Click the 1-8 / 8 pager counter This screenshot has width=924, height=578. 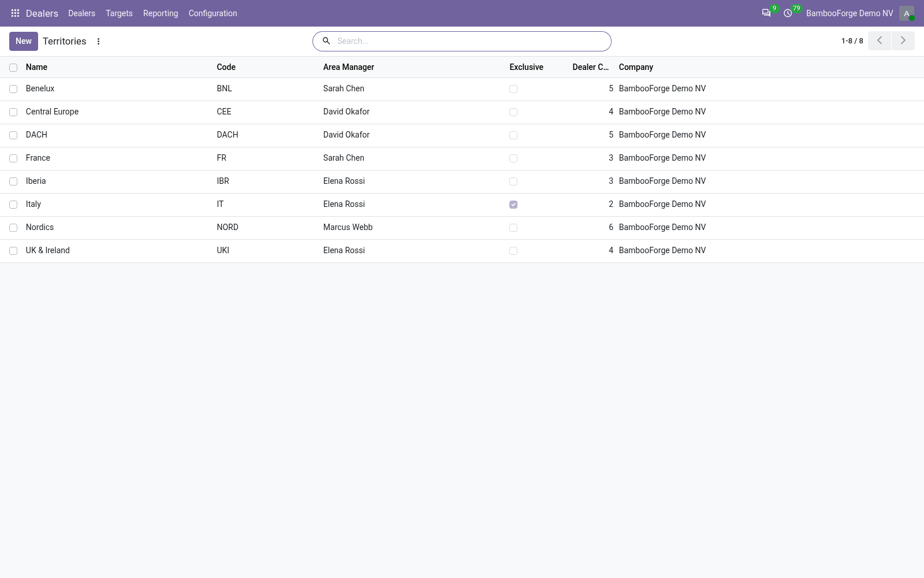tap(852, 41)
